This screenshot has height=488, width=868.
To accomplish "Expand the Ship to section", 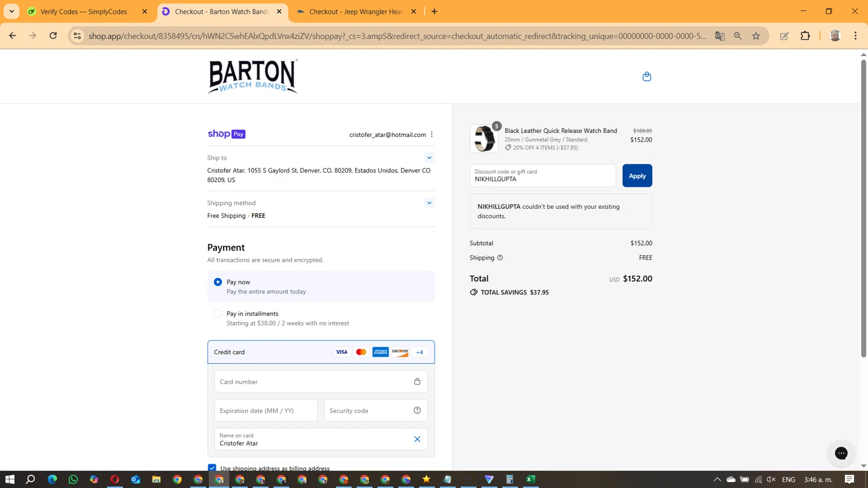I will tap(429, 158).
